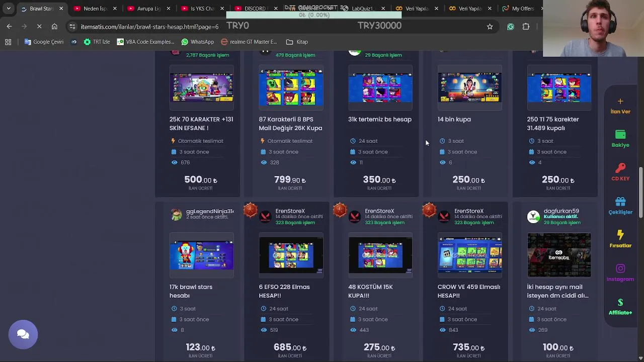Image resolution: width=644 pixels, height=362 pixels.
Task: Stop loading the page
Action: [x=39, y=26]
